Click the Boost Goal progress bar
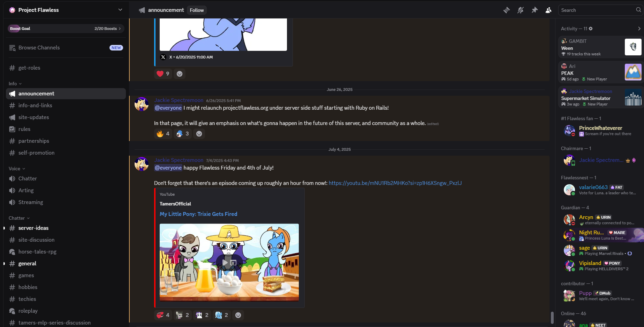Screen dimensions: 644x327 click(66, 29)
